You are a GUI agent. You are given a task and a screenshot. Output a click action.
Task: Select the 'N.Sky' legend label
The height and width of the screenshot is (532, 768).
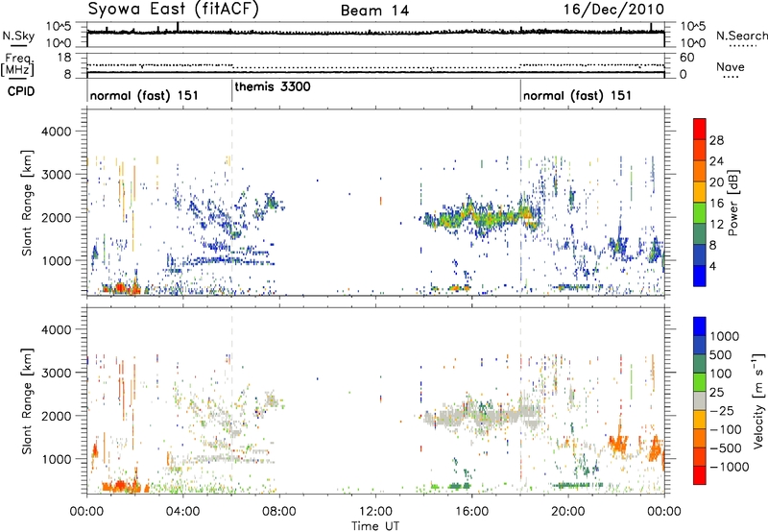coord(18,36)
